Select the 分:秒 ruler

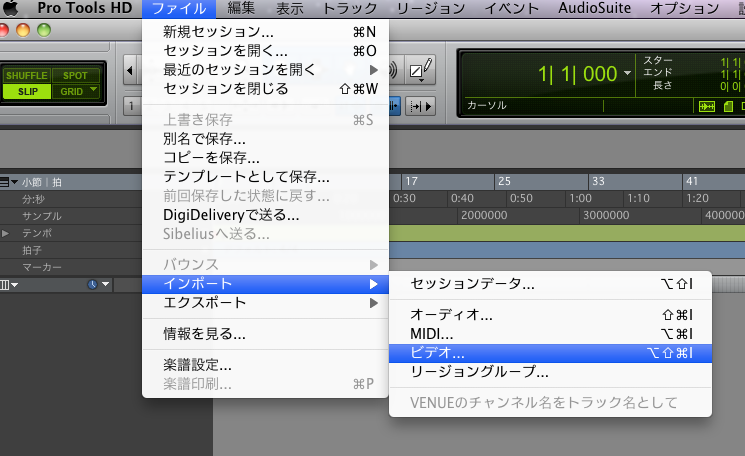33,199
